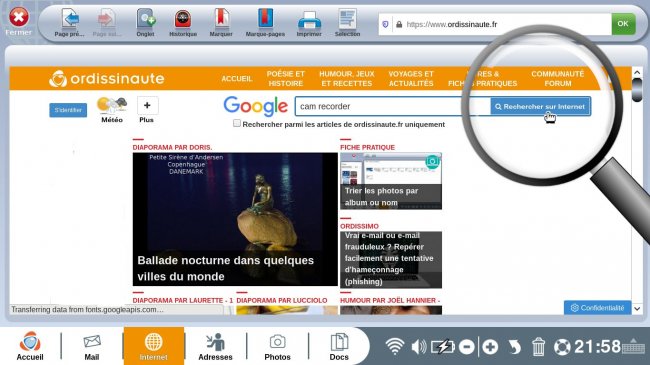Open the Docs application
650x365 pixels.
coord(339,346)
